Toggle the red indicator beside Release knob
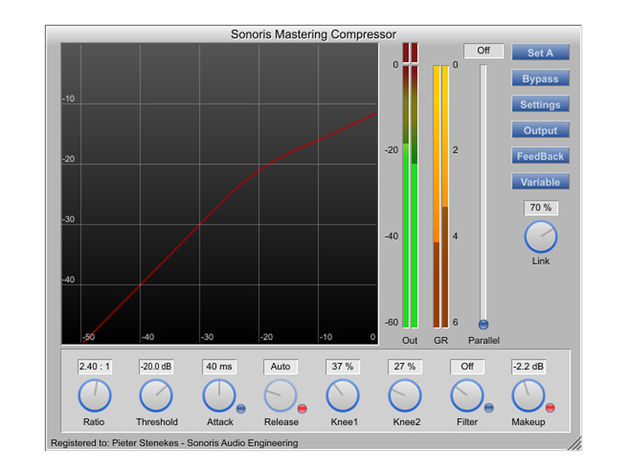Screen dimensions: 630x473 pyautogui.click(x=302, y=409)
